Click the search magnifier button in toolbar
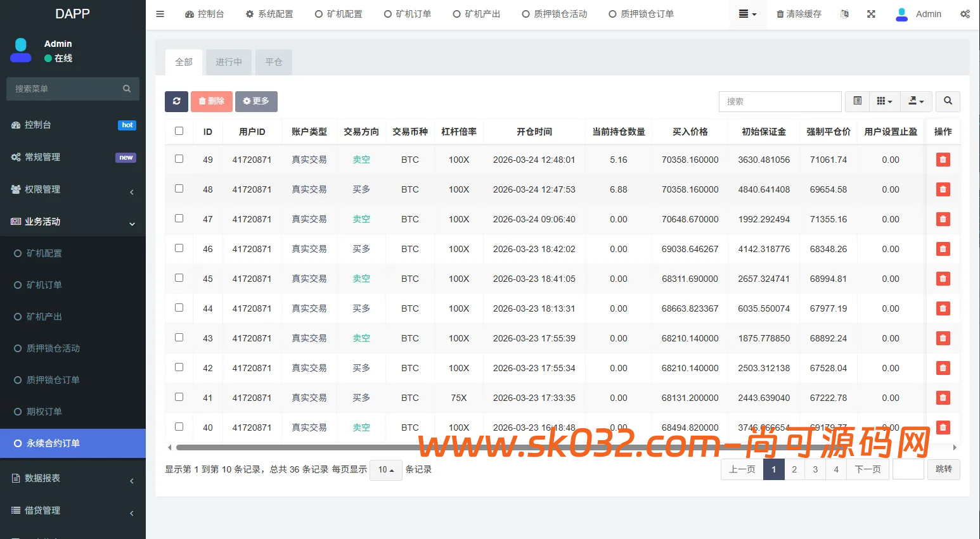Viewport: 980px width, 539px height. 948,101
